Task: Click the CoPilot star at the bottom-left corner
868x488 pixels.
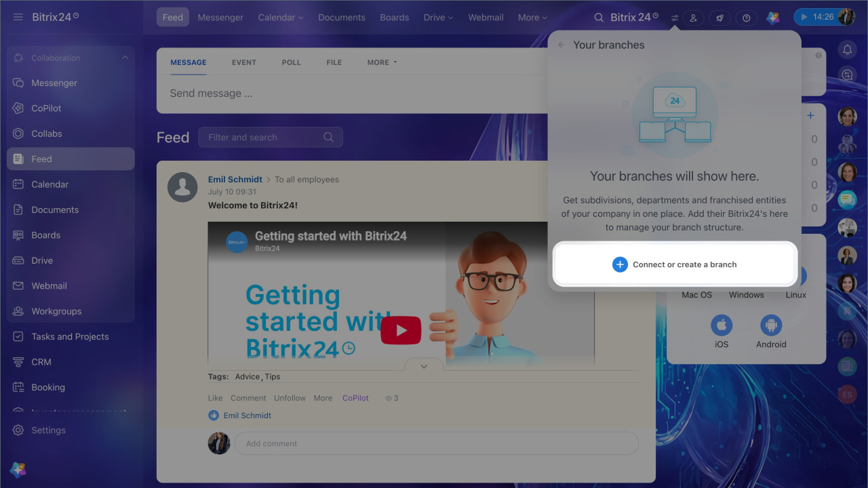Action: tap(18, 470)
